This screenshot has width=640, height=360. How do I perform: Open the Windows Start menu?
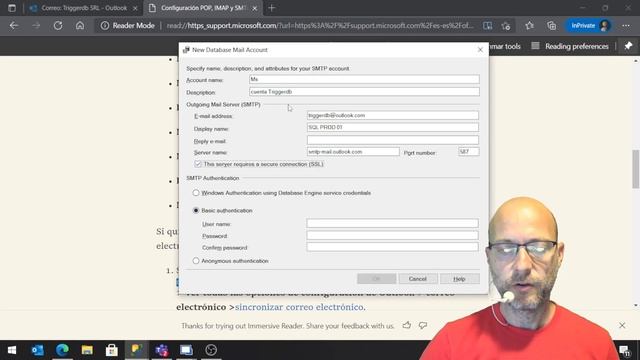click(12, 350)
